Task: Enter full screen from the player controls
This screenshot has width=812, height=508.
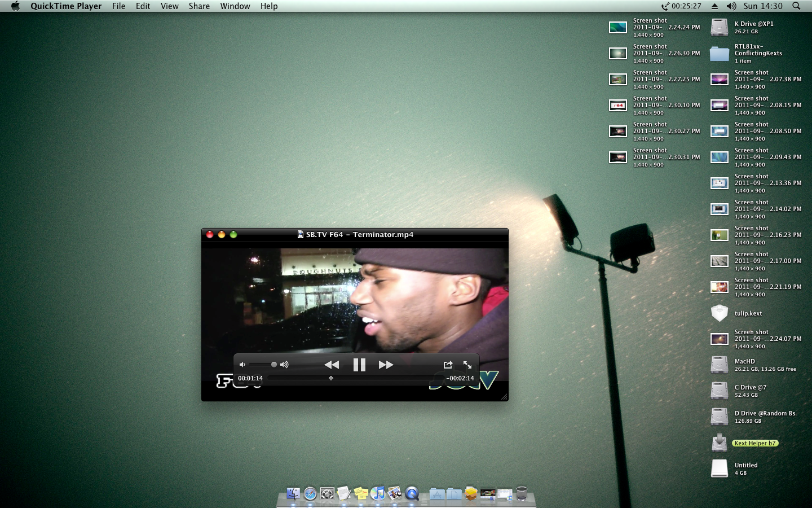Action: click(467, 365)
